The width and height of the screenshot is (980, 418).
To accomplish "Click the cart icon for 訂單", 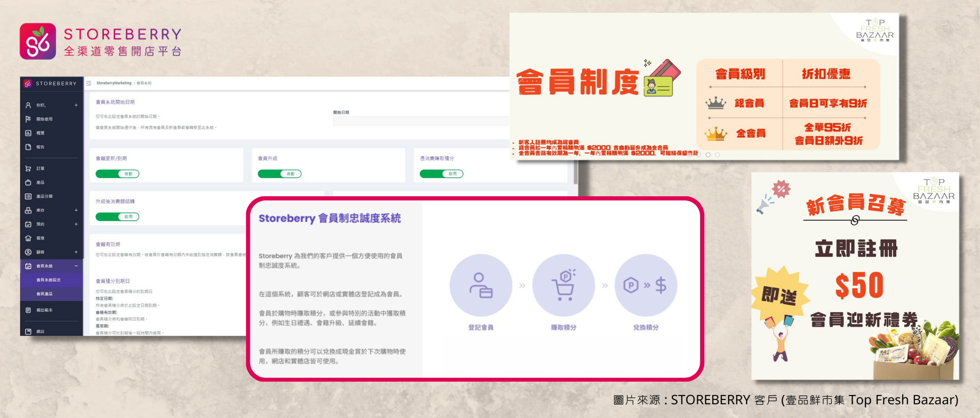I will 28,168.
